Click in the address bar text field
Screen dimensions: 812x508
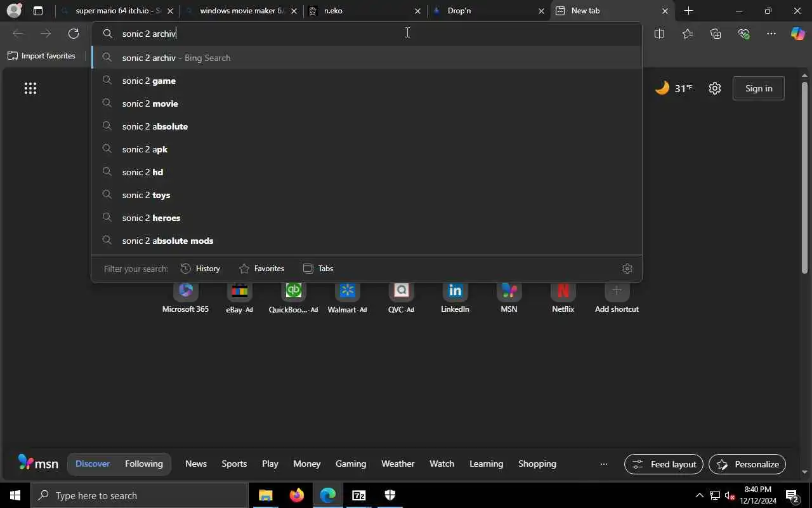point(367,34)
